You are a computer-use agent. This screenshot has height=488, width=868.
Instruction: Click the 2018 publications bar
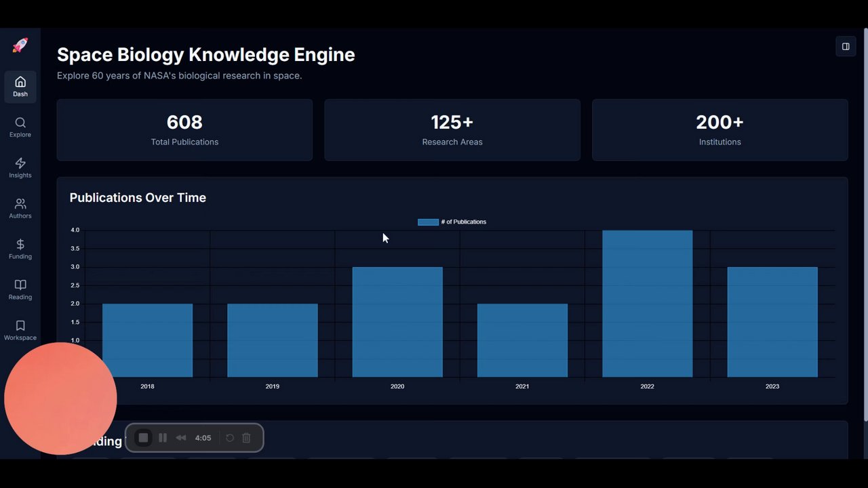tap(147, 340)
